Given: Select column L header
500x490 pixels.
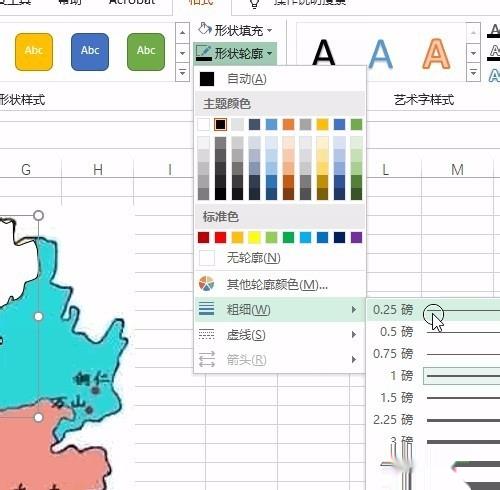Looking at the screenshot, I should coord(385,170).
